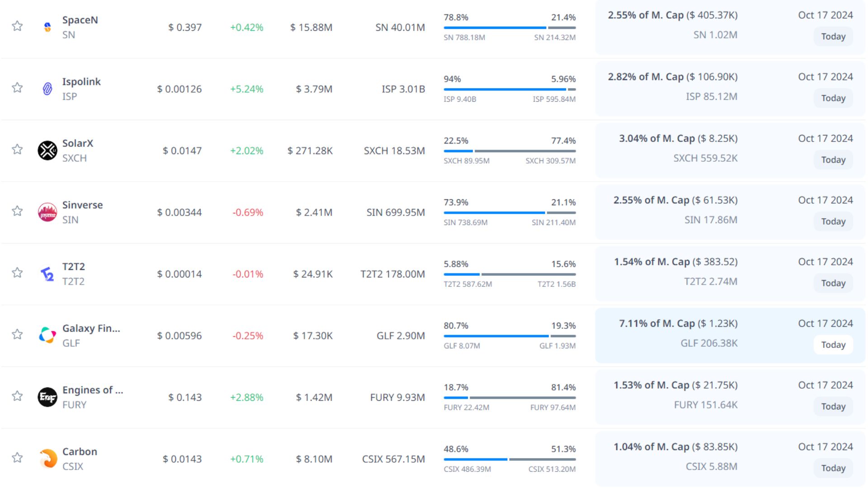This screenshot has width=868, height=488.
Task: Click the Today badge in Carbon row
Action: [x=833, y=468]
